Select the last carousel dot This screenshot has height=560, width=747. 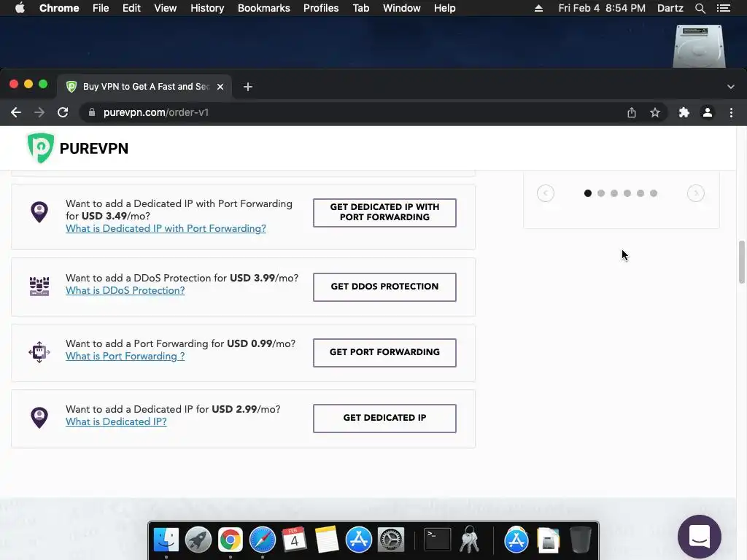(654, 193)
